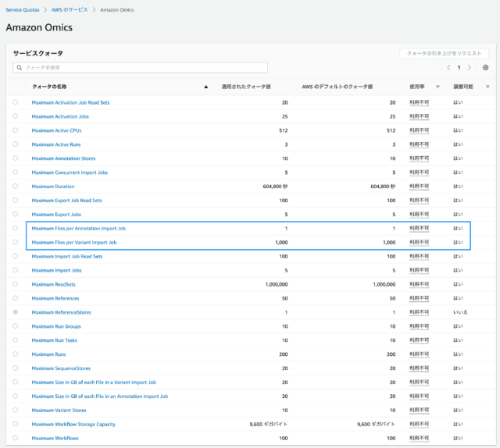This screenshot has width=500, height=448.
Task: Open Maximum Run Groups quota link
Action: pos(56,326)
